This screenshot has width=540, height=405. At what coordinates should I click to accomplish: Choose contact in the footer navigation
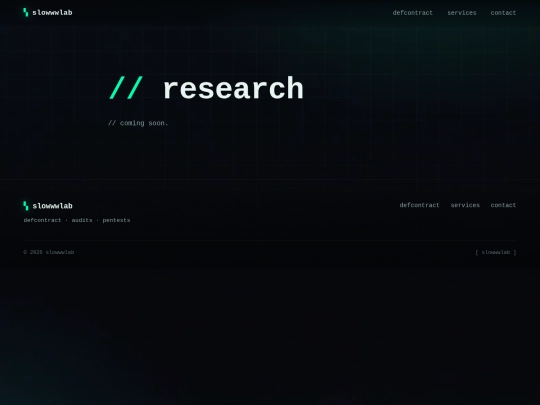(x=503, y=205)
